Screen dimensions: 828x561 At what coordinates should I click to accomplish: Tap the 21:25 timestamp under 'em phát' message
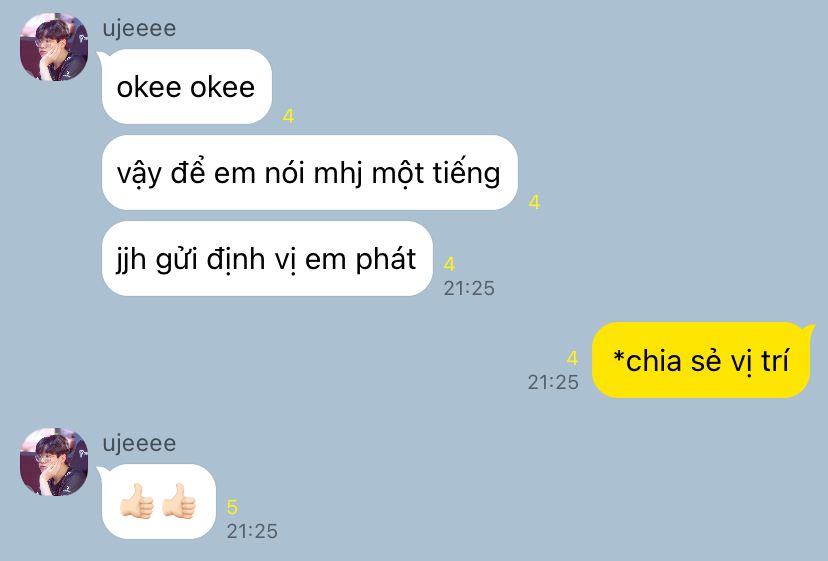[x=469, y=288]
